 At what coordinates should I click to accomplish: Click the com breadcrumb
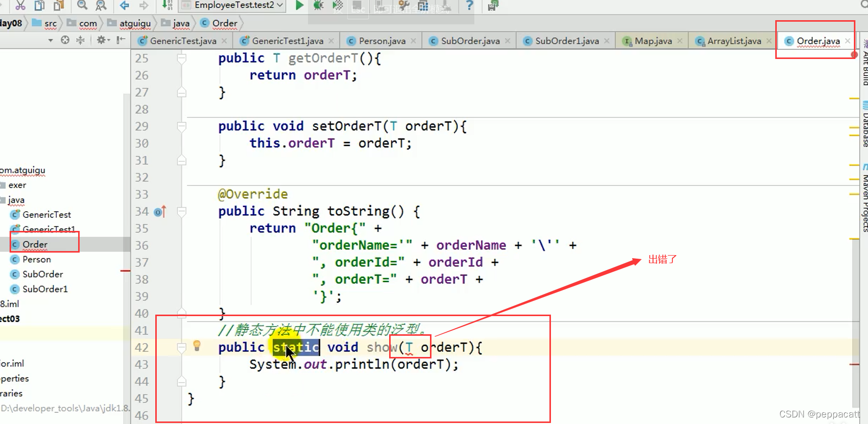coord(82,23)
